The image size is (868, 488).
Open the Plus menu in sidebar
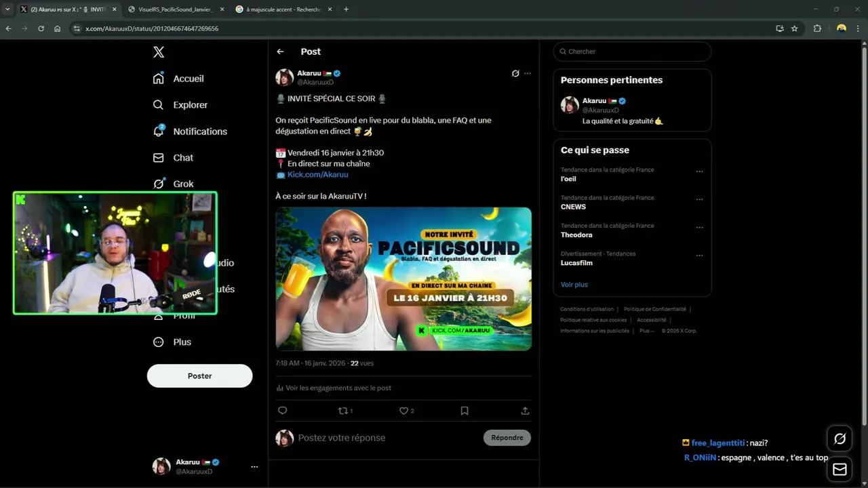172,342
